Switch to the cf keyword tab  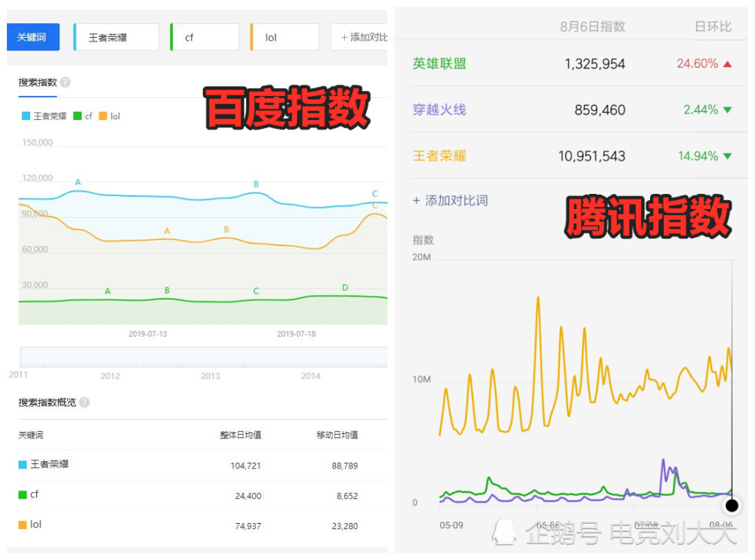(x=204, y=36)
